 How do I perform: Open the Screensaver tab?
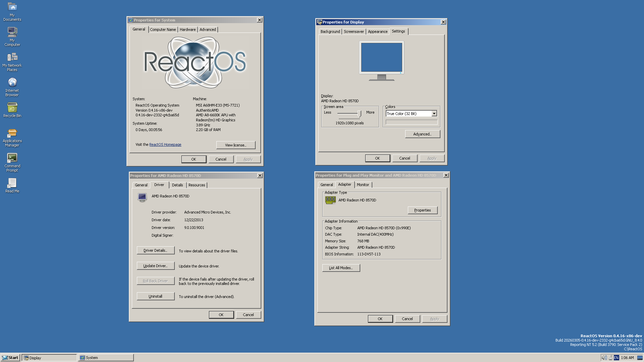[x=354, y=32]
